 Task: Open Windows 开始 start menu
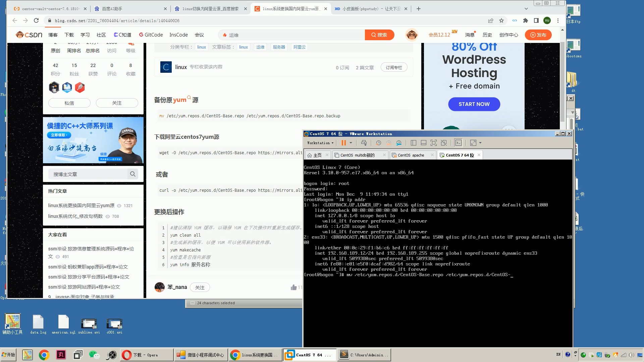(9, 355)
